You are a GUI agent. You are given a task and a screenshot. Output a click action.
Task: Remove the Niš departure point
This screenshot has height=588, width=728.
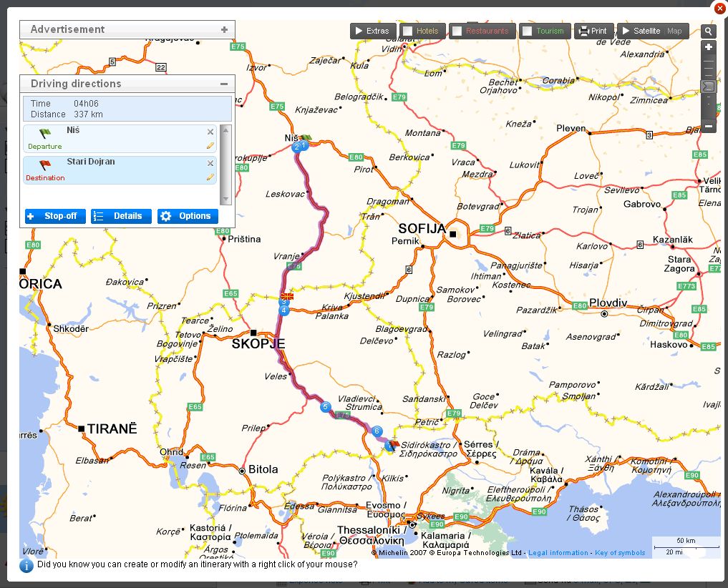(210, 132)
